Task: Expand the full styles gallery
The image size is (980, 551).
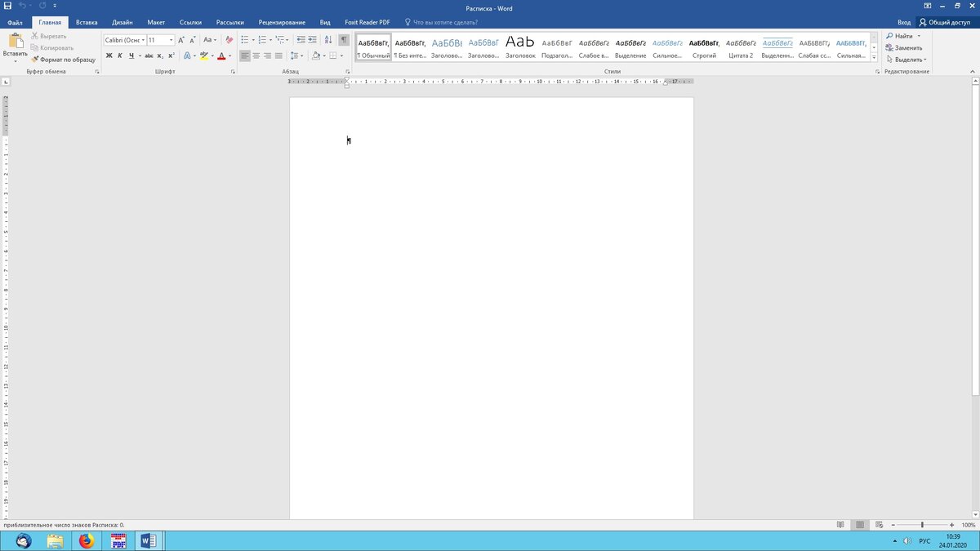Action: 874,57
